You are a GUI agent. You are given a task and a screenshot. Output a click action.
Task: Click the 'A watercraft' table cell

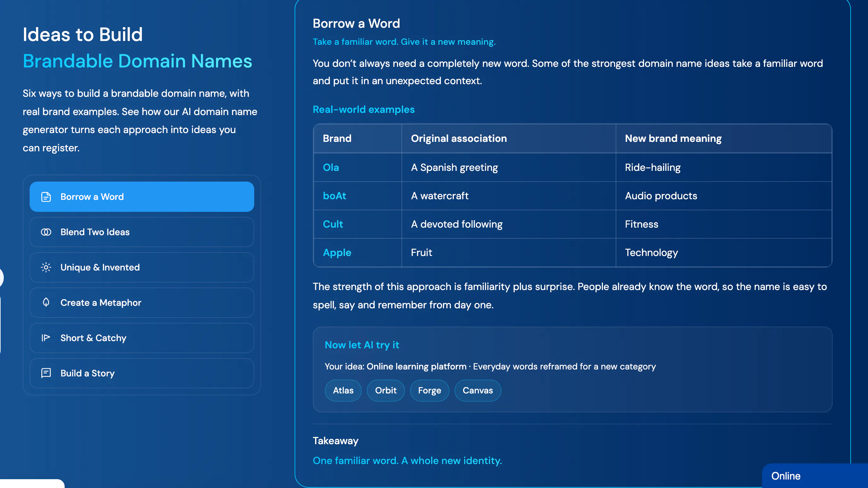click(x=508, y=196)
